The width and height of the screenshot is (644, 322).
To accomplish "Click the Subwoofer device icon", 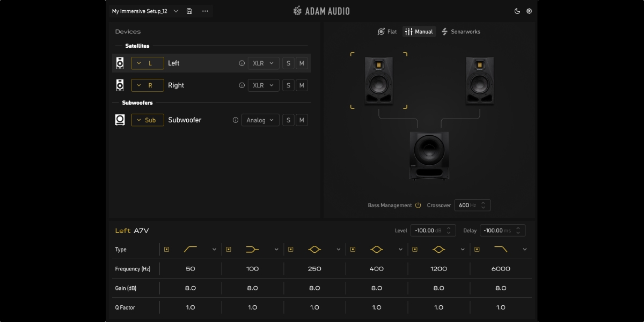I will (120, 120).
